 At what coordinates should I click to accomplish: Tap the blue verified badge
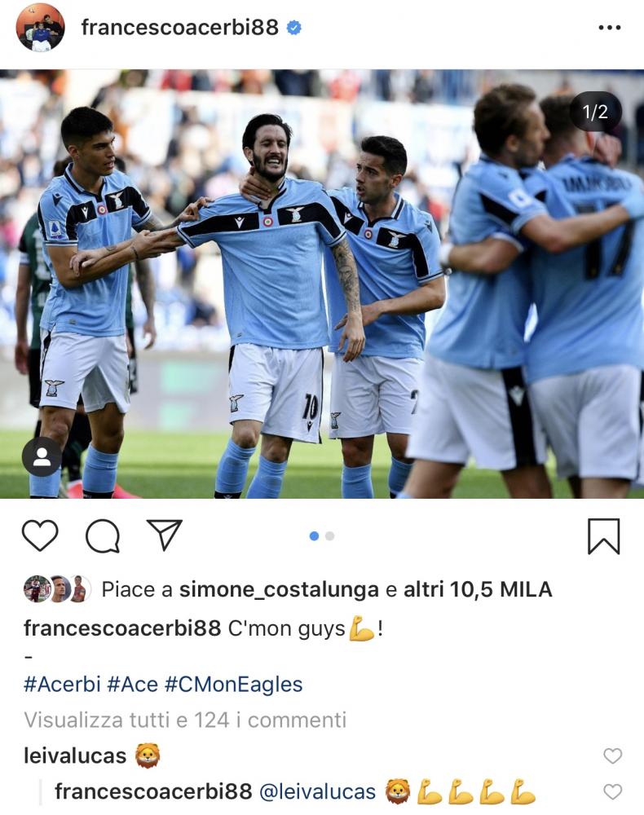pyautogui.click(x=294, y=28)
